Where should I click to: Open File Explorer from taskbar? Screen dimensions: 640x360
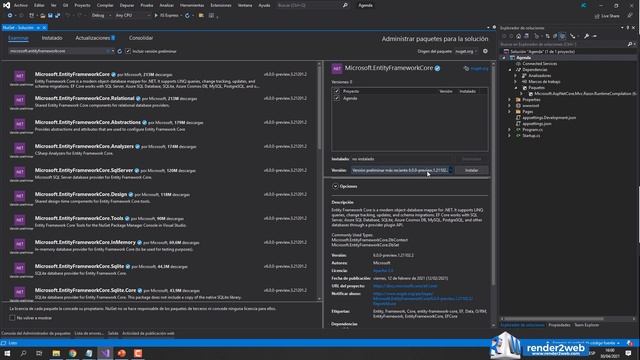(56, 353)
